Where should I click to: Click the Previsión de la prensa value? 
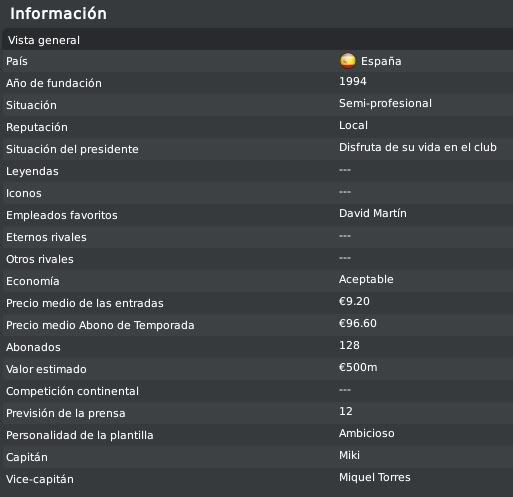point(346,411)
